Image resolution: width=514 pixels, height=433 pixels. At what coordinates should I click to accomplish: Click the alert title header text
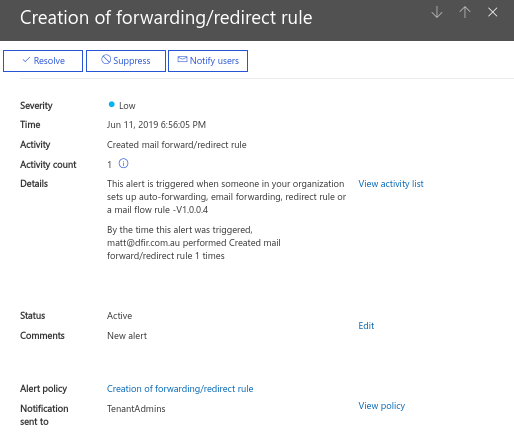[166, 17]
